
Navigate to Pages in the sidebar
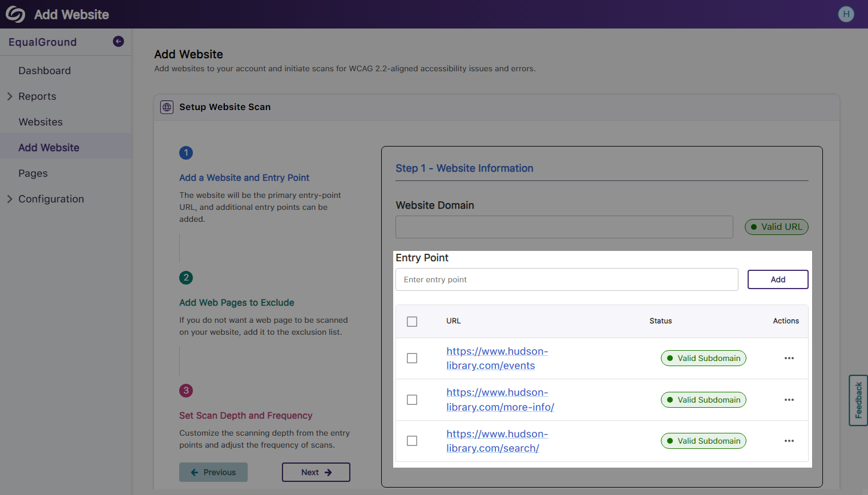tap(33, 173)
